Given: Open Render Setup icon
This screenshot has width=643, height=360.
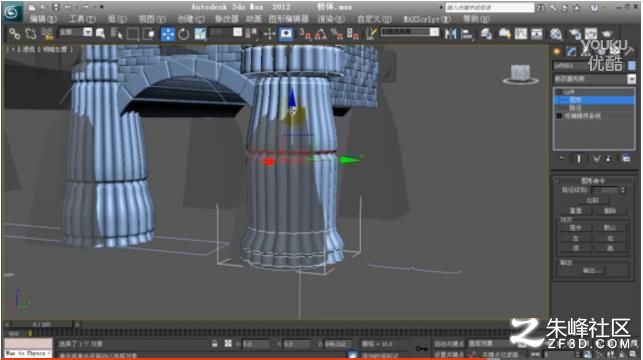Looking at the screenshot, I should click(x=575, y=34).
